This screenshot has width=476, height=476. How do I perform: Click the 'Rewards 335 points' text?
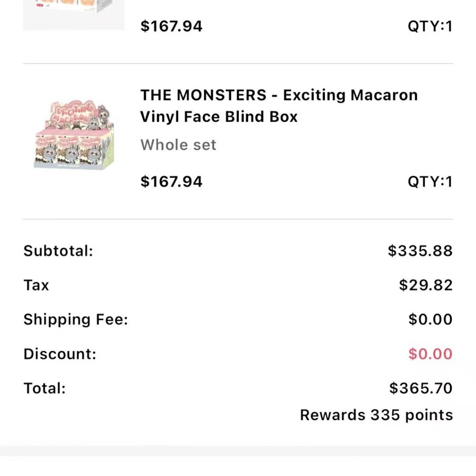coord(376,415)
